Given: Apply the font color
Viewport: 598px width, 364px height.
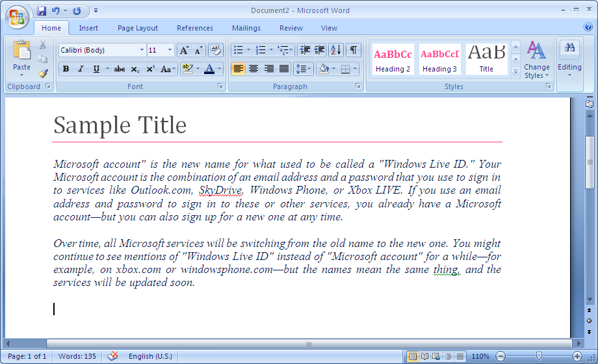Looking at the screenshot, I should point(209,69).
